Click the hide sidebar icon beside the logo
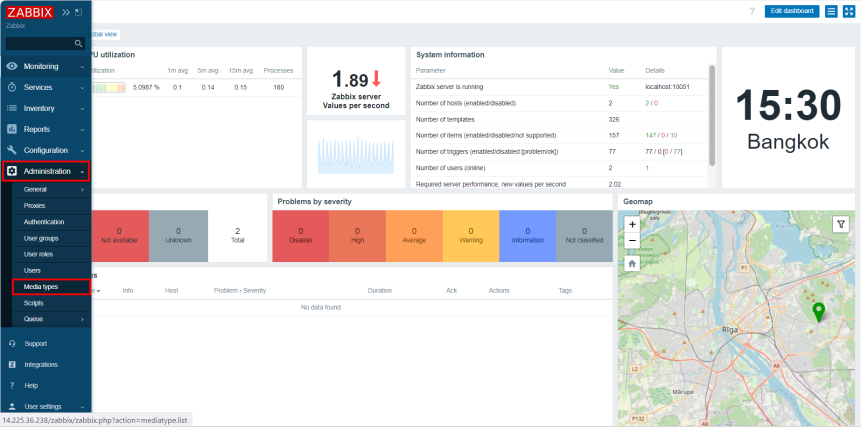Screen dimensions: 861x427 click(x=78, y=12)
